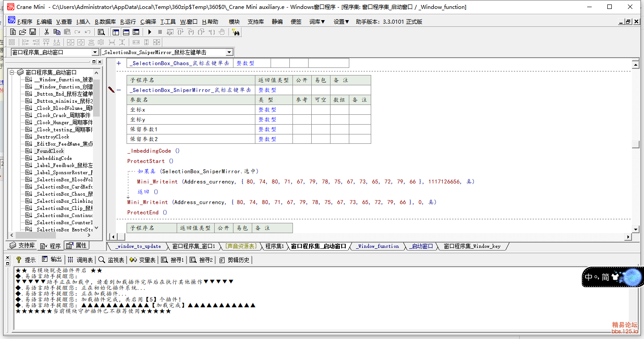Screen dimensions: 644x339
Task: Open the H.帮助 menu
Action: 210,21
